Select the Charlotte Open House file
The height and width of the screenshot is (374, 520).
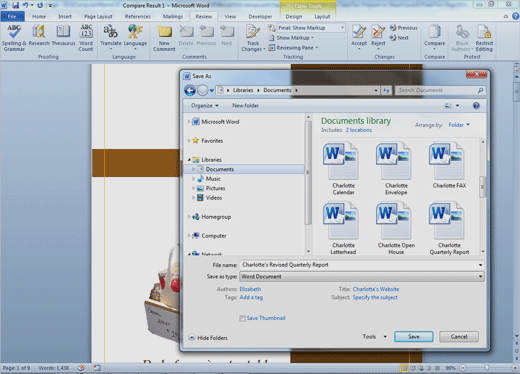[x=396, y=229]
